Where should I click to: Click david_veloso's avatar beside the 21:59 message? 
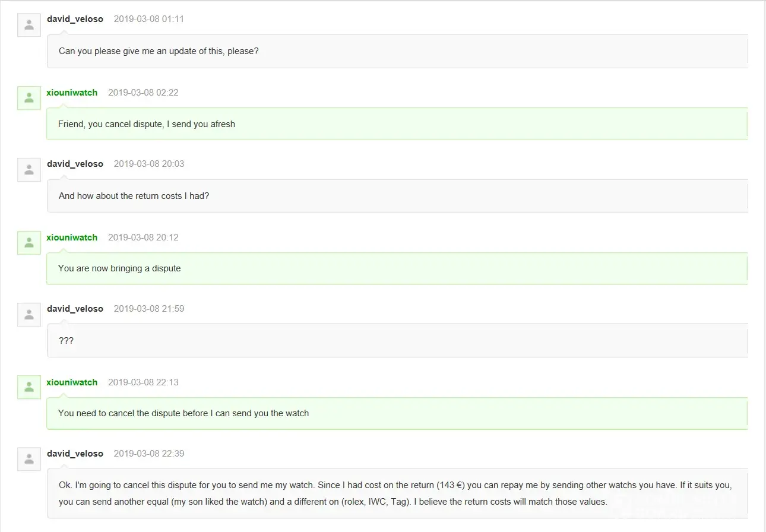coord(29,315)
